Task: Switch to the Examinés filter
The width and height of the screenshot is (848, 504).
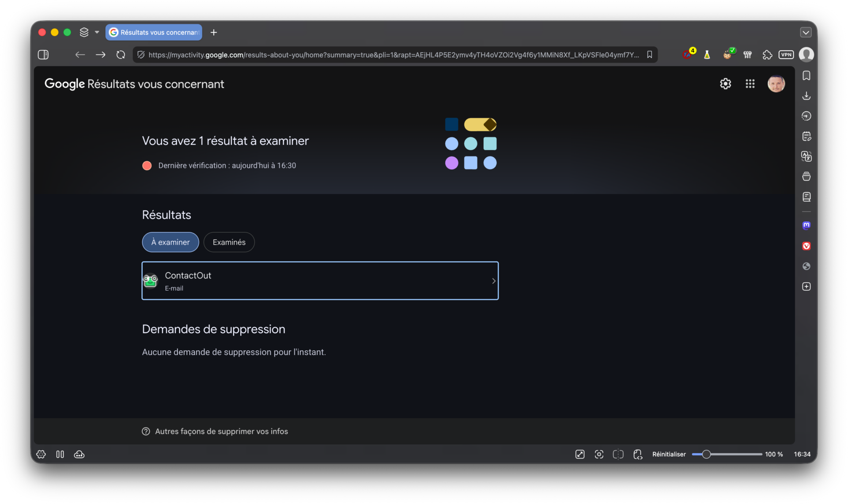Action: 229,242
